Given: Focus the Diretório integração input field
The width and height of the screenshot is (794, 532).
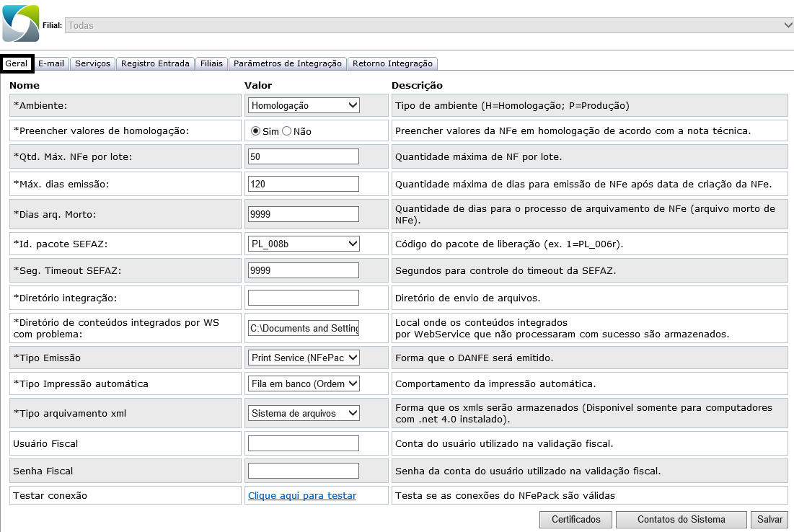Looking at the screenshot, I should (x=303, y=298).
